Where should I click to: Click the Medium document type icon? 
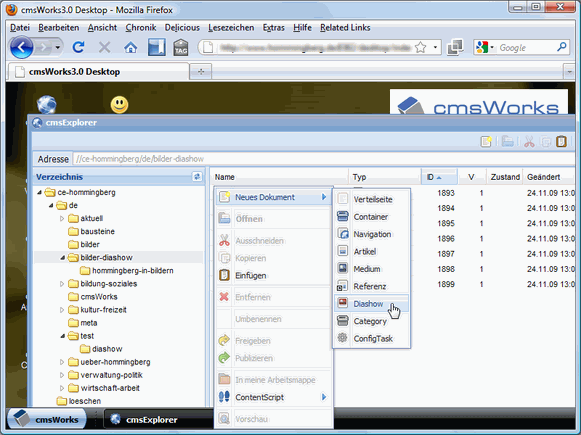(x=343, y=268)
